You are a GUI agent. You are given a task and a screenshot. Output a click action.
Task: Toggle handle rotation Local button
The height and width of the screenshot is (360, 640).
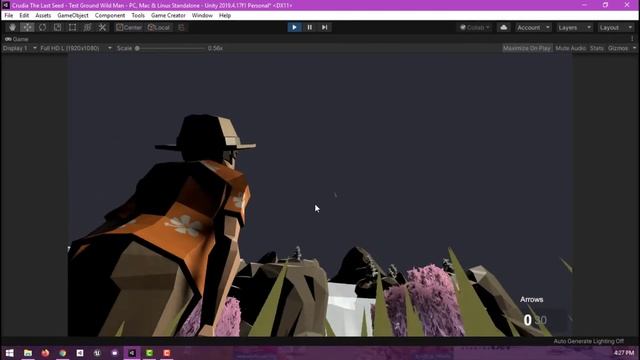point(159,27)
